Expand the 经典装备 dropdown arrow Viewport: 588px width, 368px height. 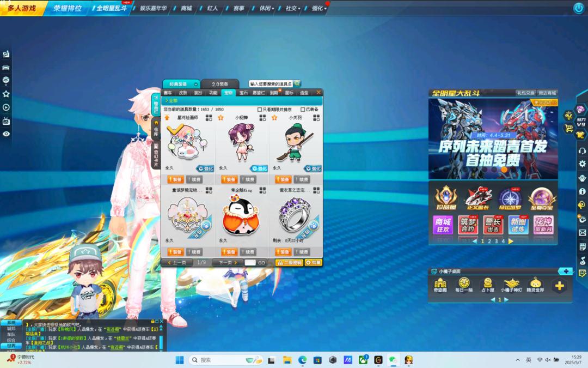tap(196, 84)
